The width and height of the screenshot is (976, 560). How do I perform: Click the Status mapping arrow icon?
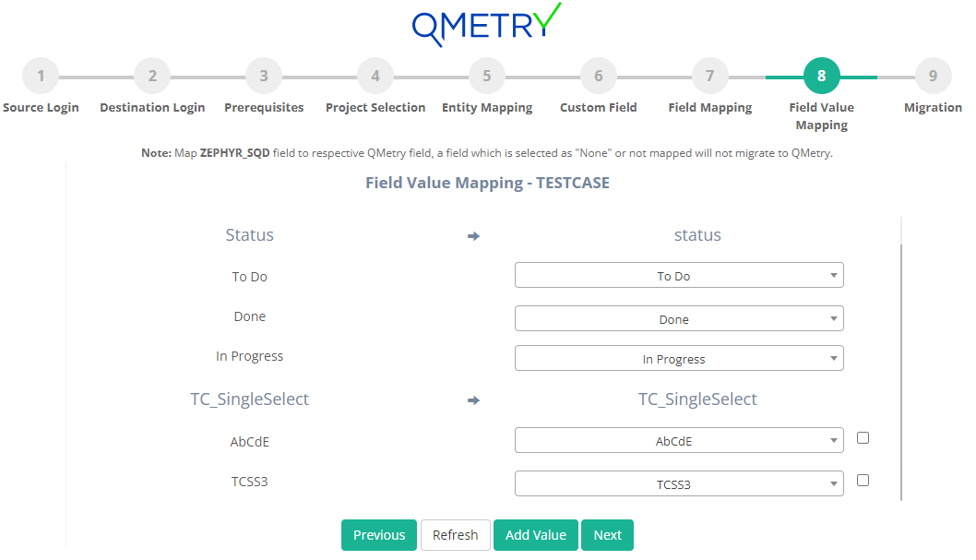coord(473,236)
